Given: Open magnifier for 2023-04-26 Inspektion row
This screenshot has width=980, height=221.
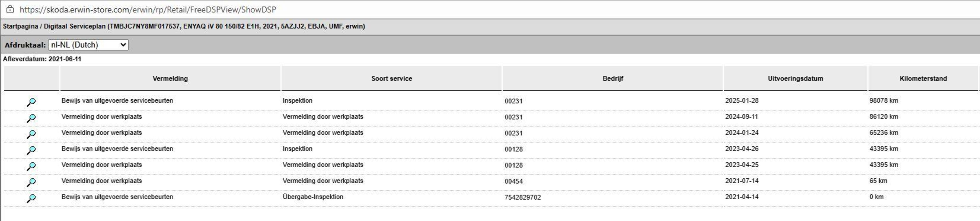Looking at the screenshot, I should pos(31,150).
